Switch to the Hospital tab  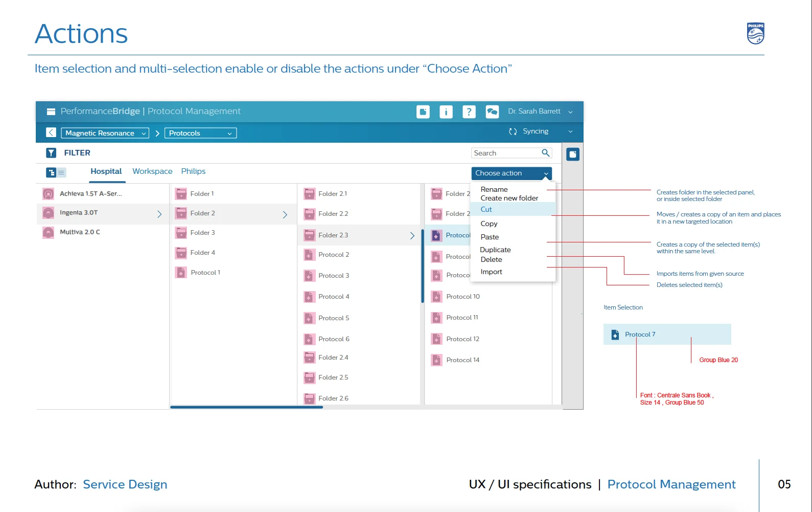pos(106,171)
